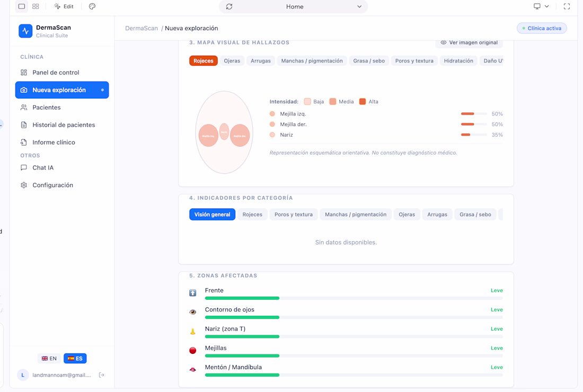The height and width of the screenshot is (392, 583).
Task: Click the Nariz 35% progress bar
Action: [x=474, y=135]
